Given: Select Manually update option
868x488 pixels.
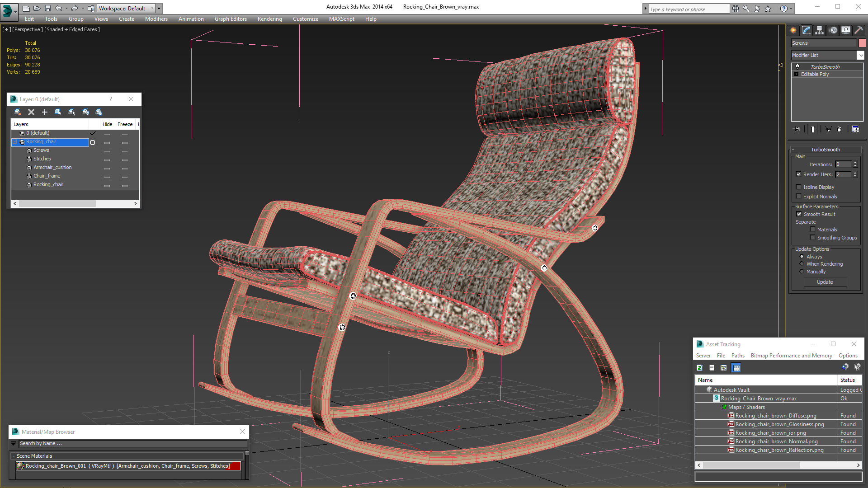Looking at the screenshot, I should point(802,272).
